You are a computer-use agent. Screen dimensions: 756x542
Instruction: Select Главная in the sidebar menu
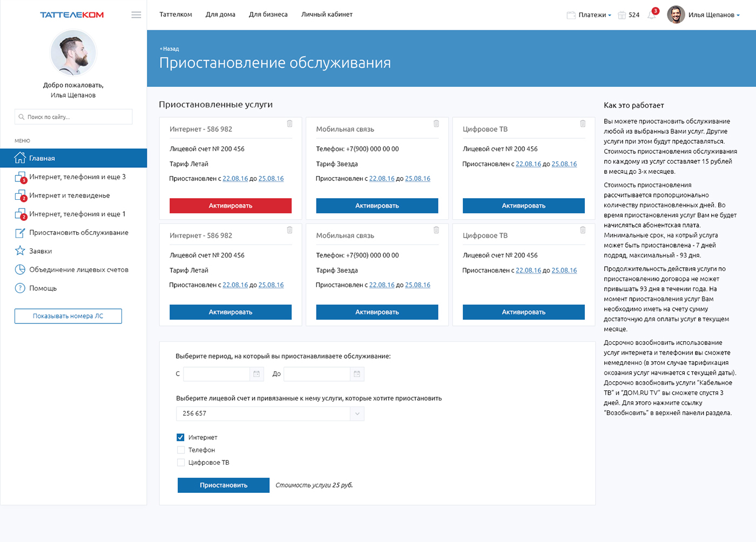(x=73, y=158)
